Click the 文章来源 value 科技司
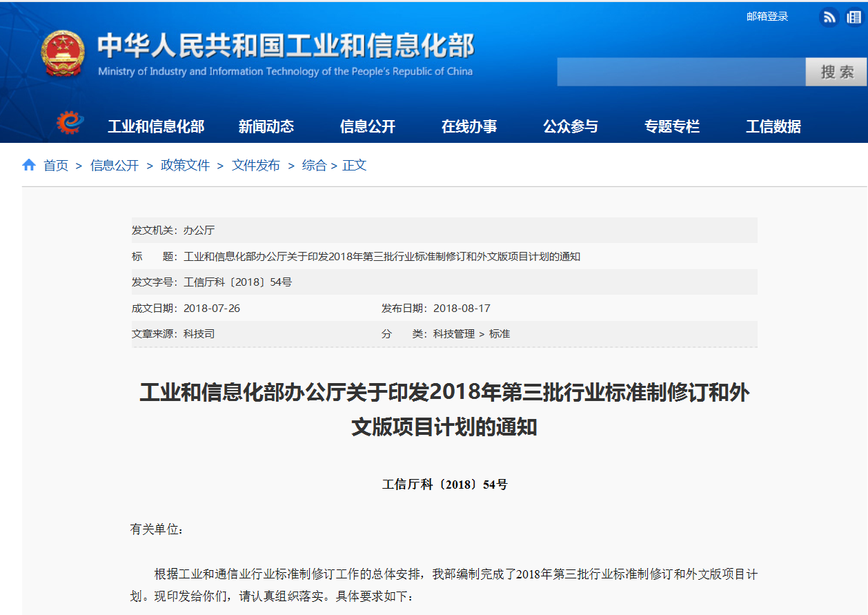Screen dimensions: 868x615 point(199,334)
